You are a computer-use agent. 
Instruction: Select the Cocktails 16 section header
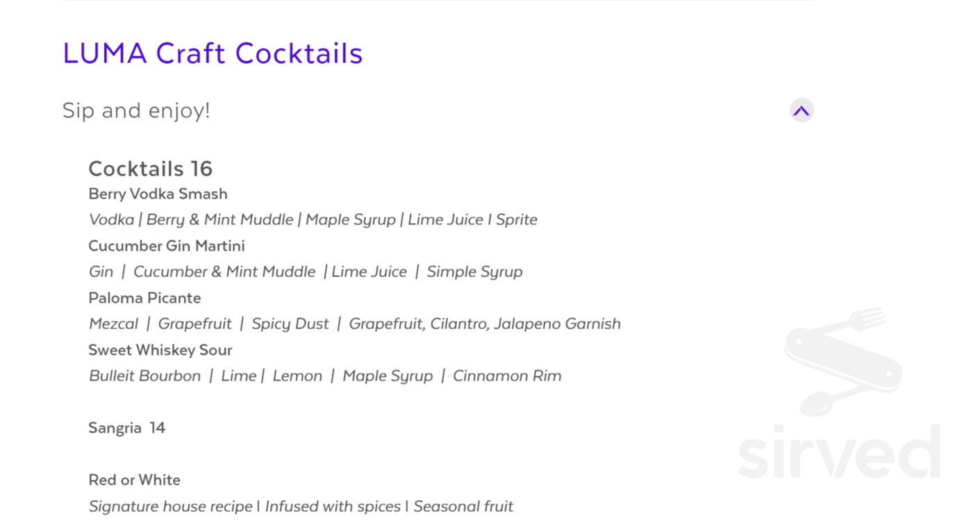[x=150, y=169]
